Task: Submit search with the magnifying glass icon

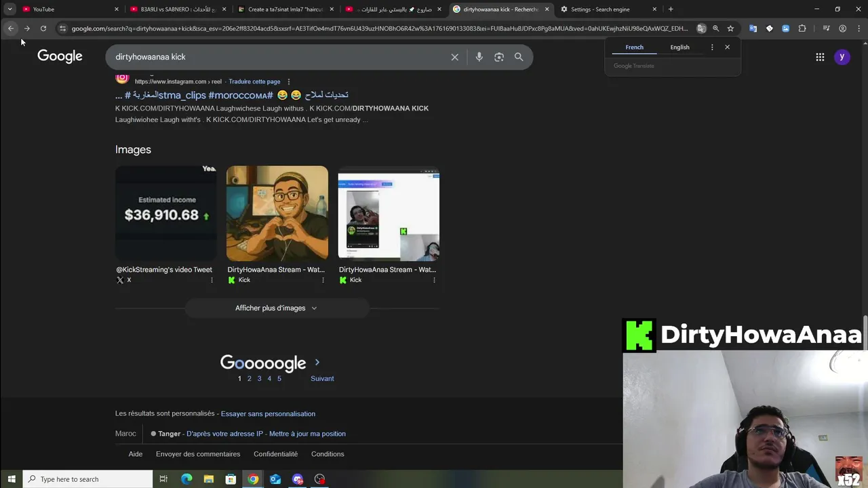Action: [x=519, y=57]
